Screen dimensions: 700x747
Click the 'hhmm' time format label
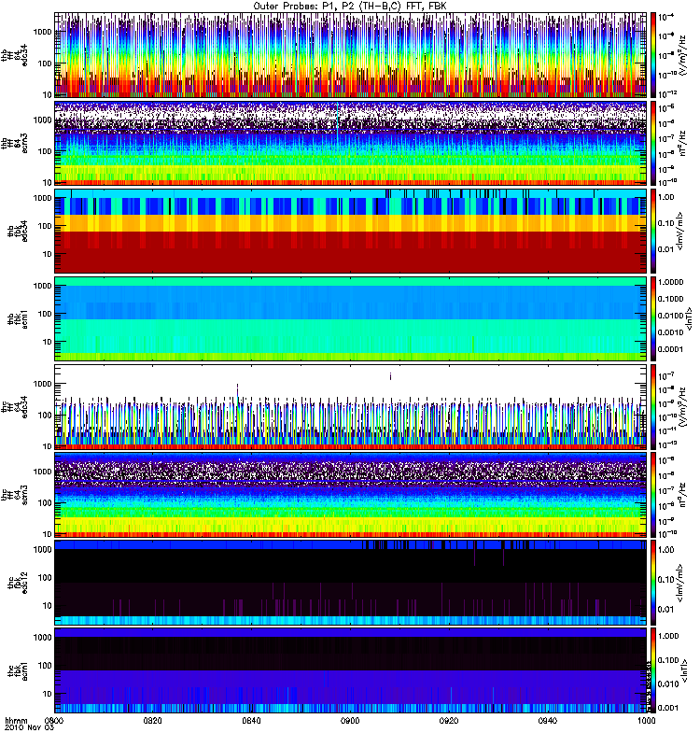coord(17,720)
